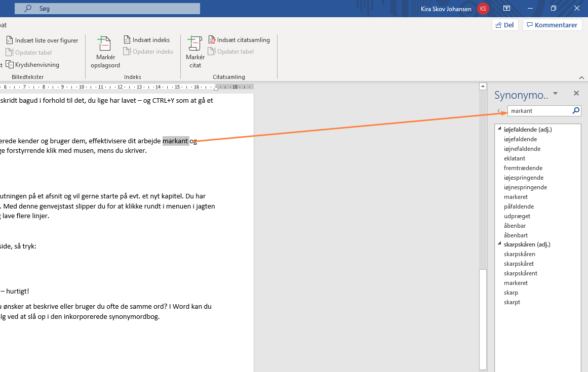Screen dimensions: 588x372
Task: Go back with the synonym pane arrow
Action: pos(499,111)
